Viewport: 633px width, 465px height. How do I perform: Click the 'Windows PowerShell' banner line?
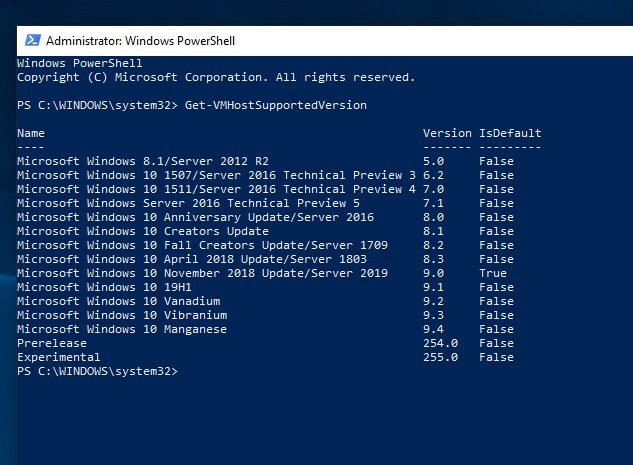pos(80,63)
